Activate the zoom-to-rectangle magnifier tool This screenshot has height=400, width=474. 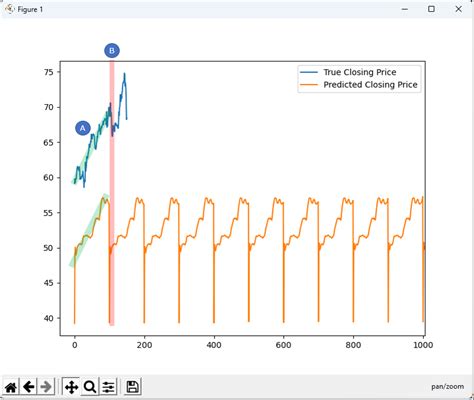tap(90, 387)
